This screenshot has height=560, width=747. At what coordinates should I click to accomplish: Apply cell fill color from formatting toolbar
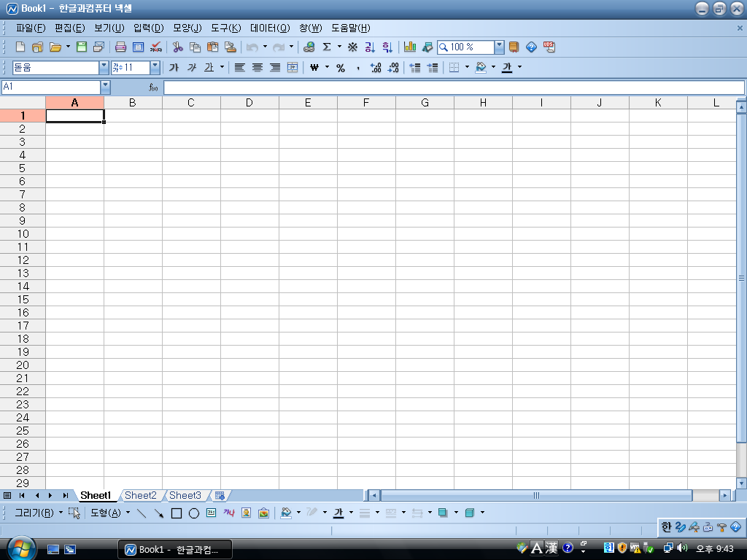point(481,68)
